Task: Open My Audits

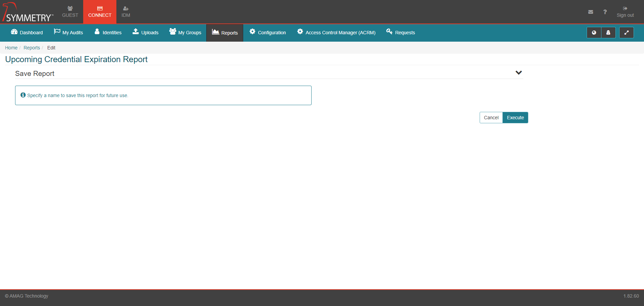Action: pos(68,33)
